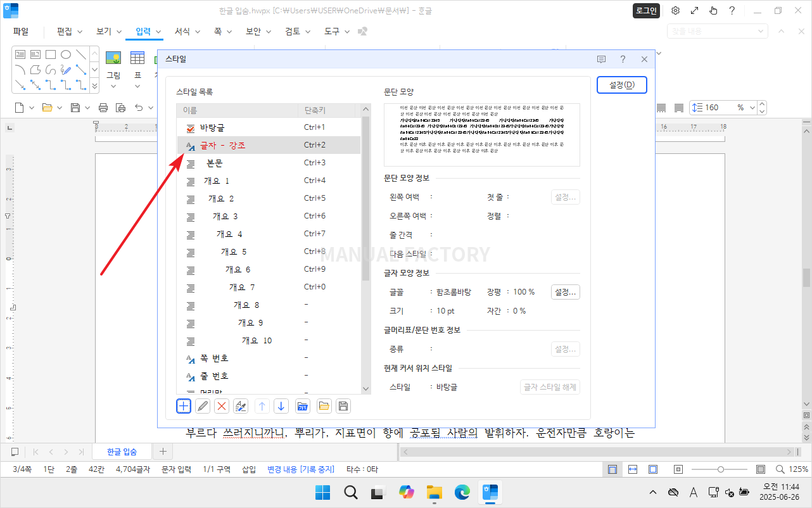Delete style with the red X icon
The width and height of the screenshot is (812, 508).
(x=222, y=406)
